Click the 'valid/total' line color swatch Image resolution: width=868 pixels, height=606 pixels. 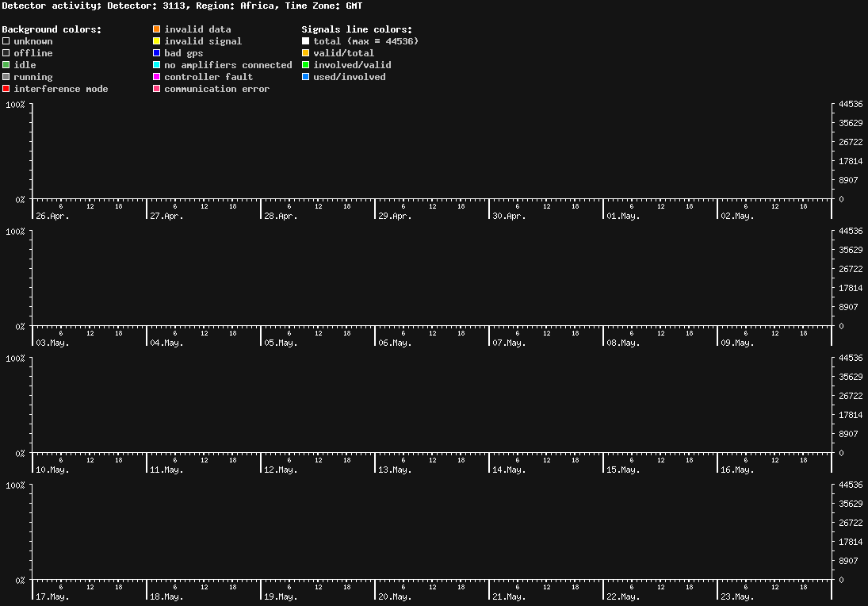[305, 53]
